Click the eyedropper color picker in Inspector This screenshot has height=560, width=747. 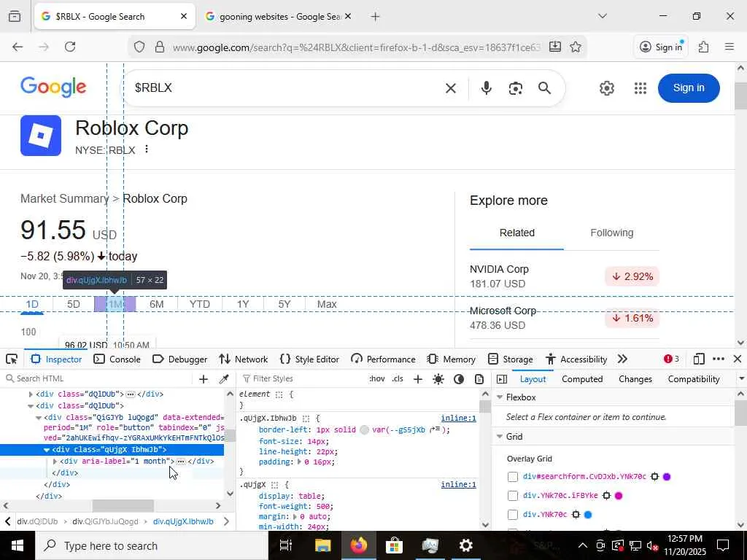click(223, 379)
